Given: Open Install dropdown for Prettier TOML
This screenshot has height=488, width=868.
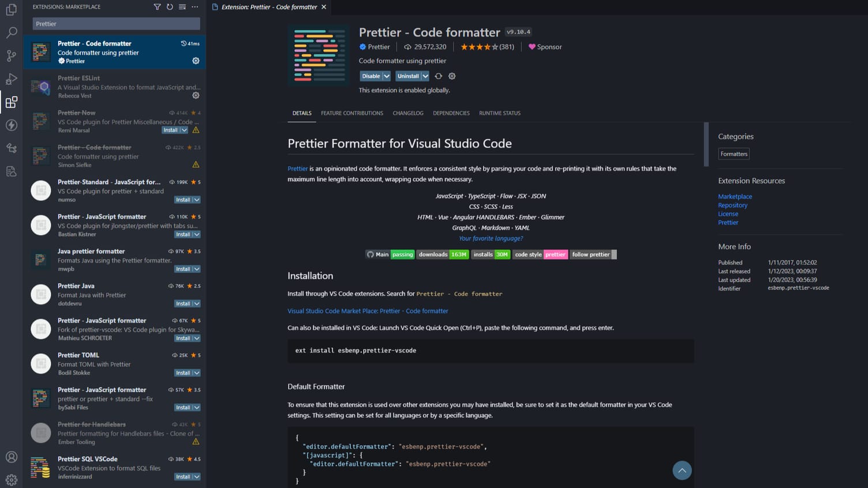Looking at the screenshot, I should [197, 373].
